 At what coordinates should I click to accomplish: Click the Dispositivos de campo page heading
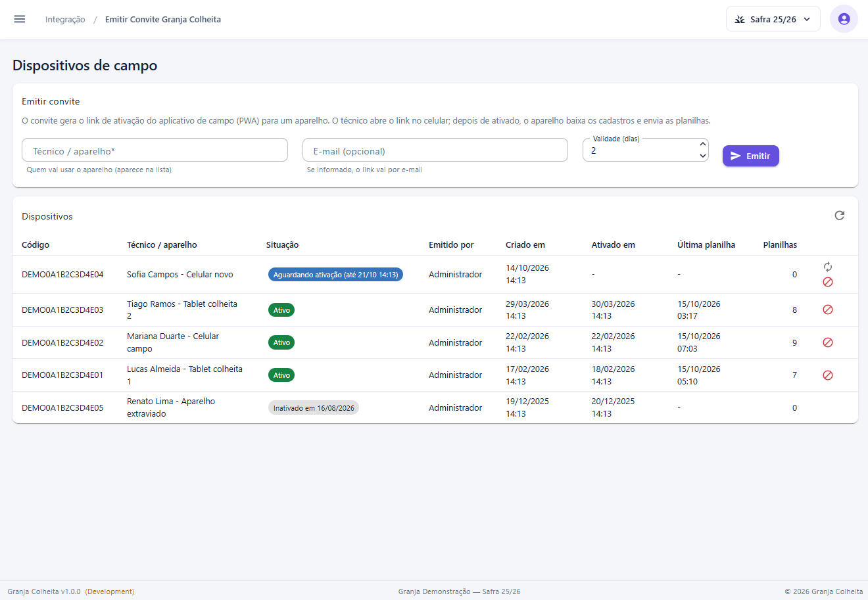pyautogui.click(x=85, y=66)
